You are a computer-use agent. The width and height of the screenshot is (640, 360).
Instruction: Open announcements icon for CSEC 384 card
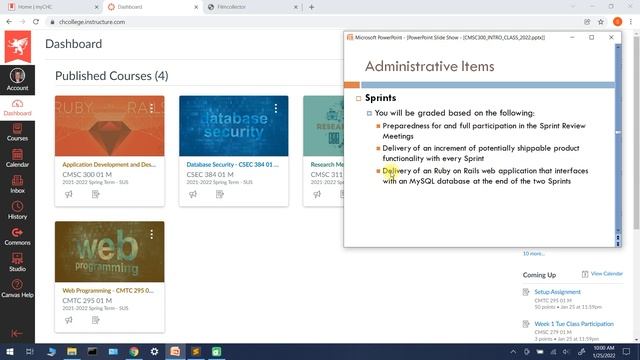tap(193, 194)
